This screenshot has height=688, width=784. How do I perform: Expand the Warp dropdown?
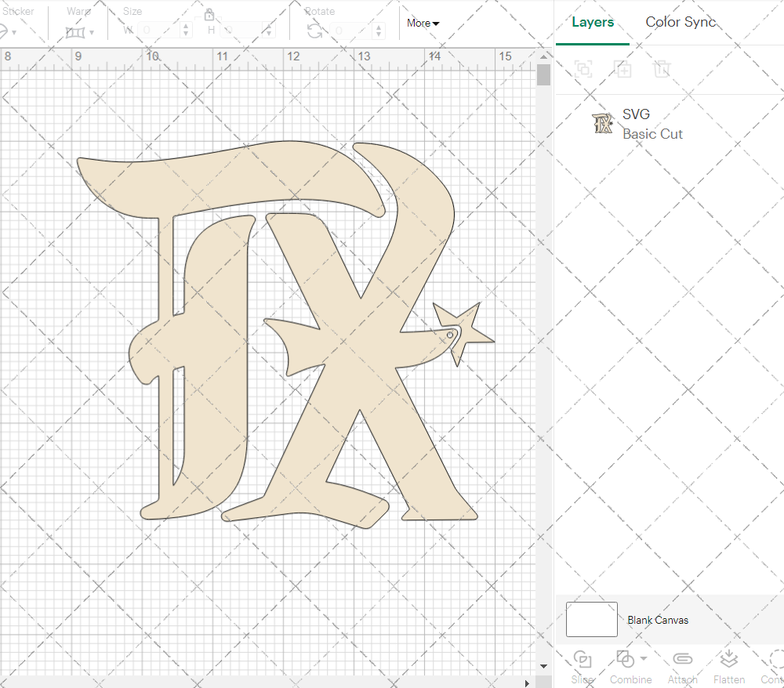click(x=92, y=33)
